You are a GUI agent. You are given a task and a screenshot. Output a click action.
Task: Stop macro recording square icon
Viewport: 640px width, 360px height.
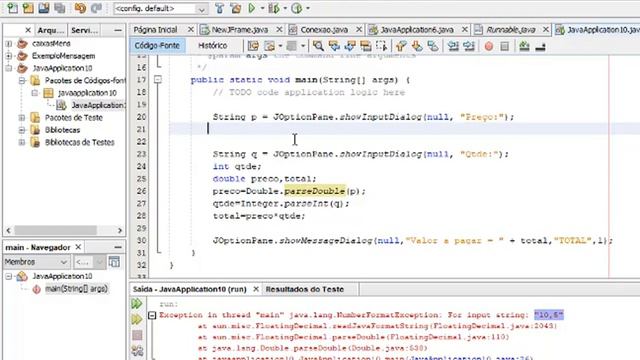(x=504, y=46)
